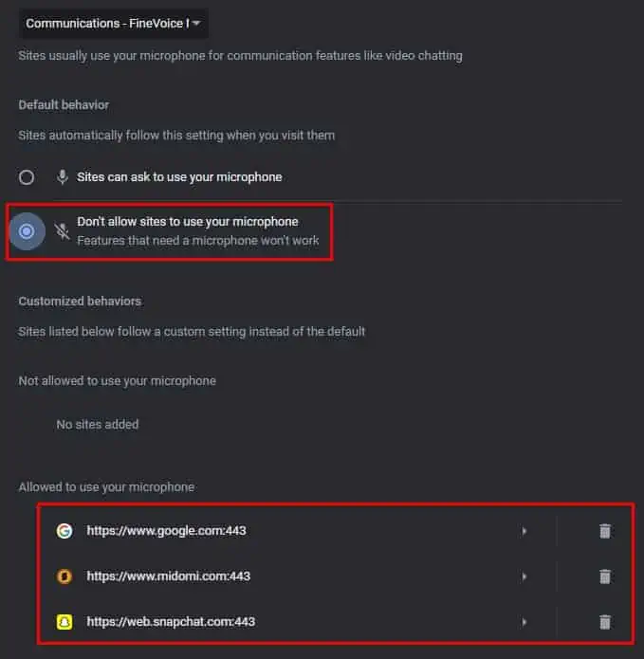Click the microphone icon beside ask option
The image size is (644, 659).
click(x=63, y=177)
